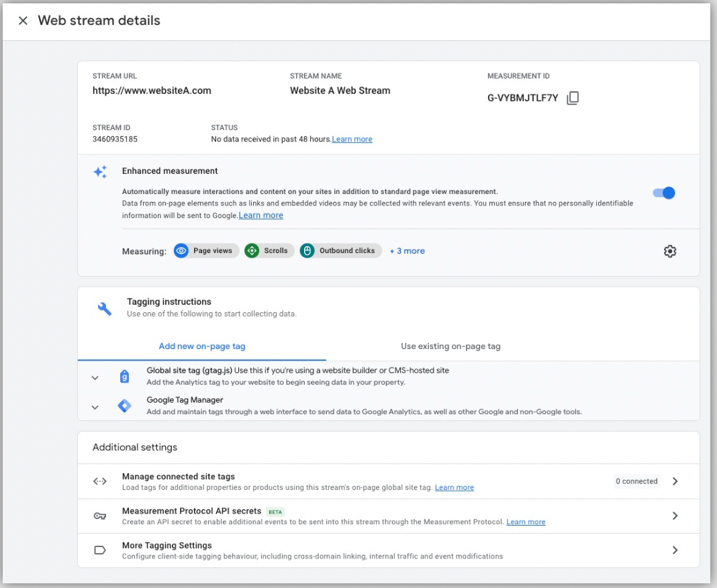Click the Google Tag Manager diamond icon

point(124,406)
